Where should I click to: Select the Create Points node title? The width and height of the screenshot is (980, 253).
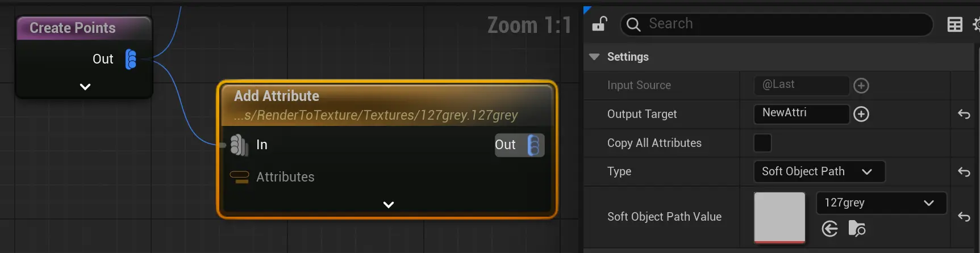point(73,28)
